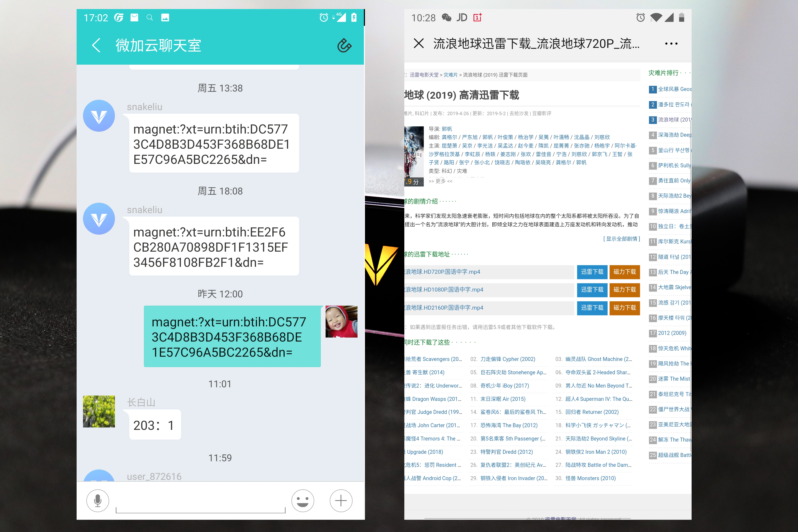Image resolution: width=798 pixels, height=532 pixels.
Task: Open 奇机少年 iBoy (2017) link
Action: coord(505,386)
